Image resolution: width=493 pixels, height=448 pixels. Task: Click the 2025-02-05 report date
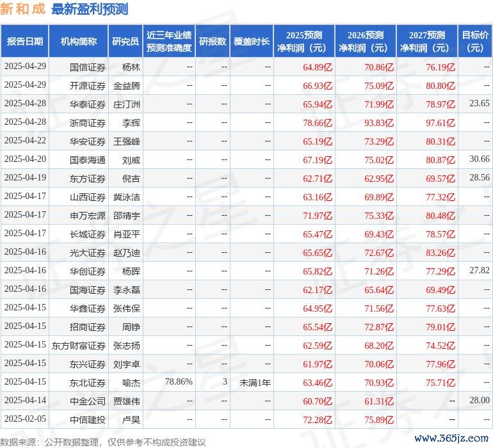pyautogui.click(x=25, y=419)
